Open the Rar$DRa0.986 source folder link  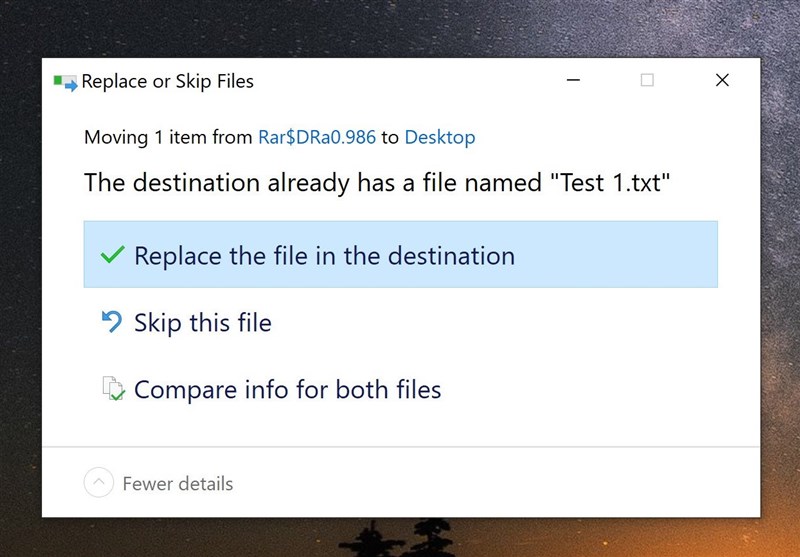317,137
